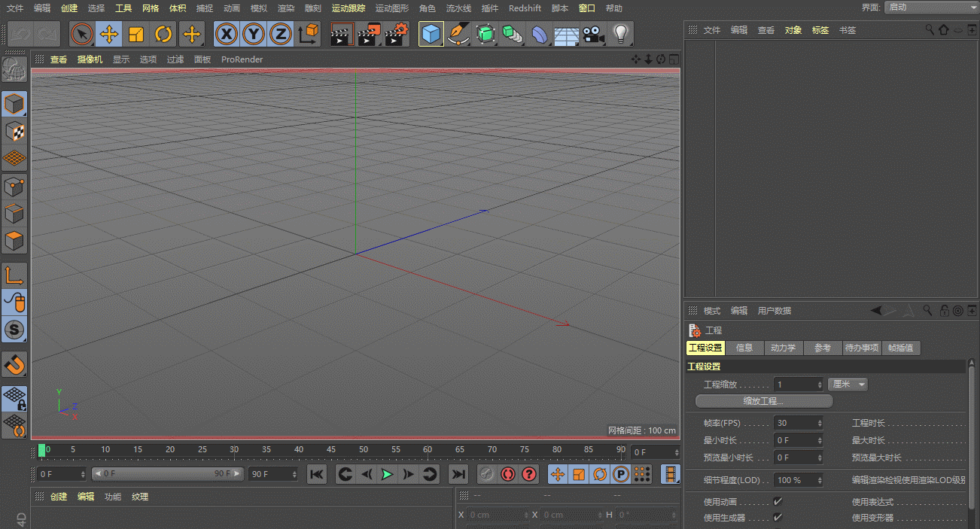Toggle the X axis lock

(x=226, y=35)
